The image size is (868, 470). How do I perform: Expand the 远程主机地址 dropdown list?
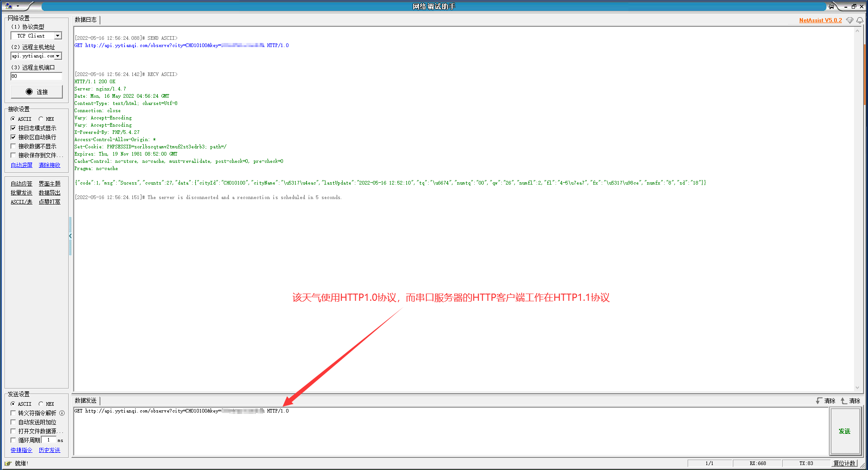57,56
